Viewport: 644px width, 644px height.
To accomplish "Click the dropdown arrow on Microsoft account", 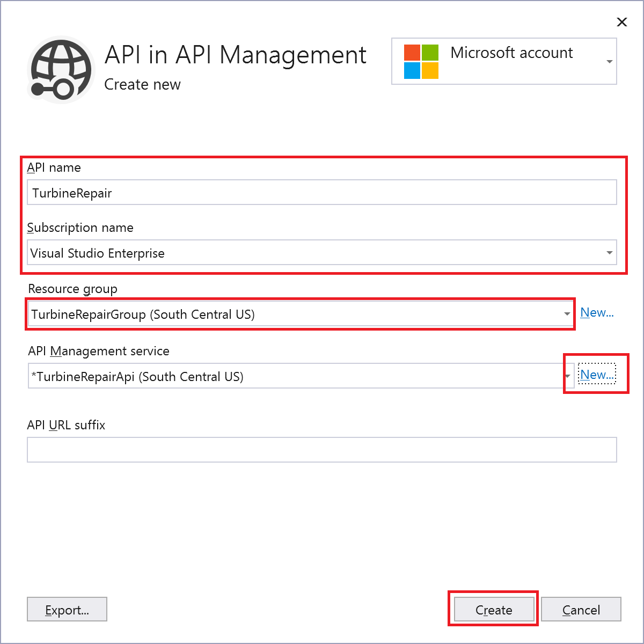I will (x=609, y=61).
